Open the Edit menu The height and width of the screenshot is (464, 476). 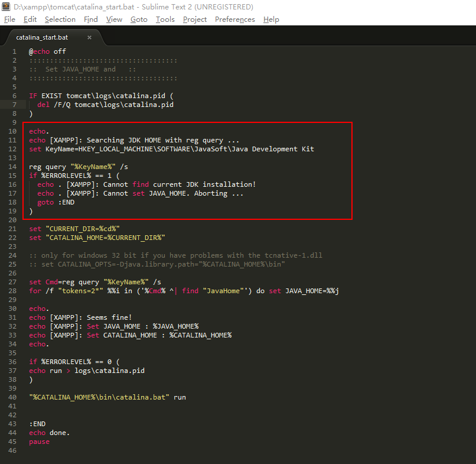click(x=30, y=20)
